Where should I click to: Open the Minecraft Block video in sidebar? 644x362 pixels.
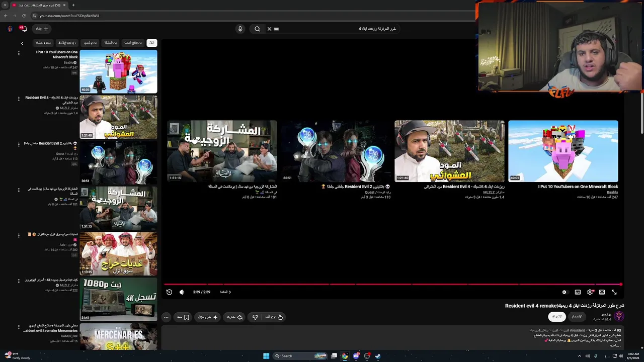[118, 71]
